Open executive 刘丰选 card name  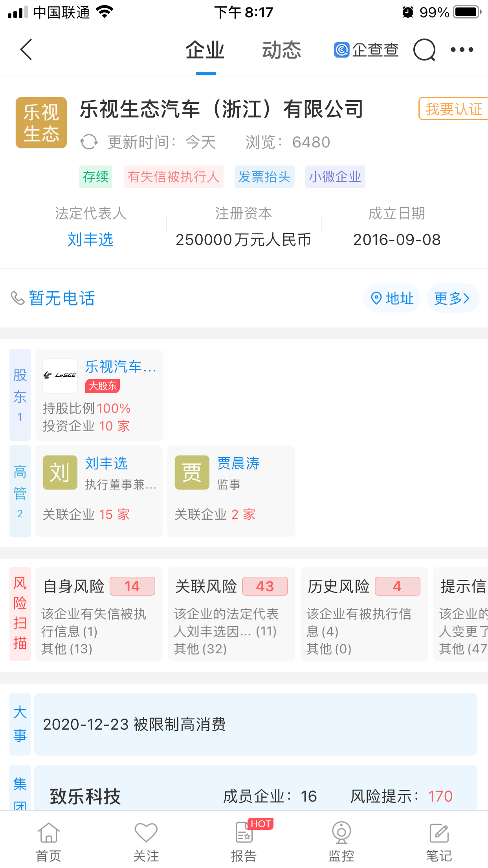tap(106, 463)
